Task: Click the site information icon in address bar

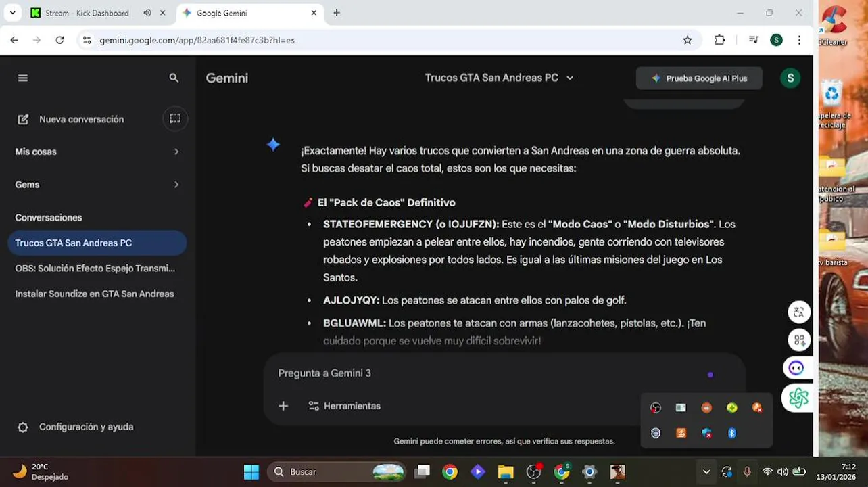Action: pos(87,40)
